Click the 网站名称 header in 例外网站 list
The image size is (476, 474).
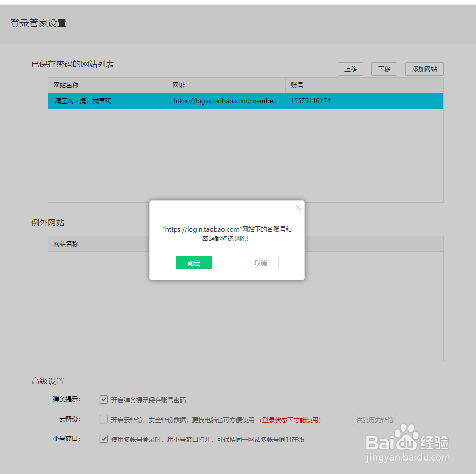tap(66, 244)
